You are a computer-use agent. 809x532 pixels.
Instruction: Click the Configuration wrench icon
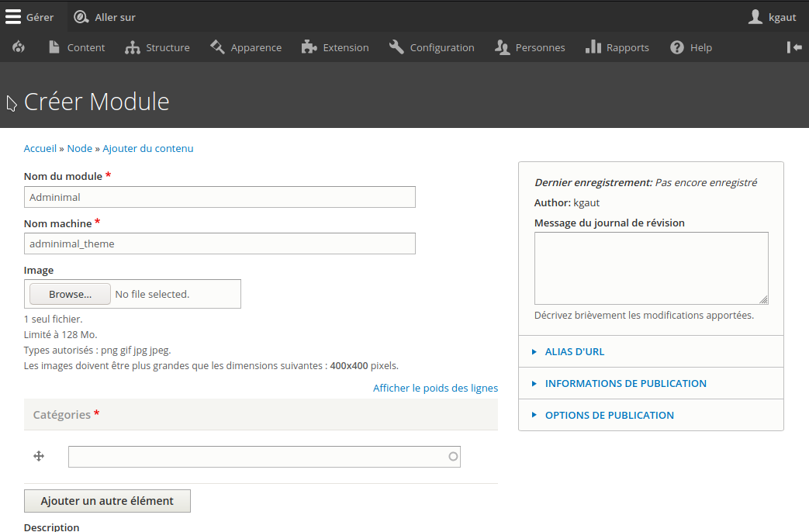pyautogui.click(x=396, y=47)
